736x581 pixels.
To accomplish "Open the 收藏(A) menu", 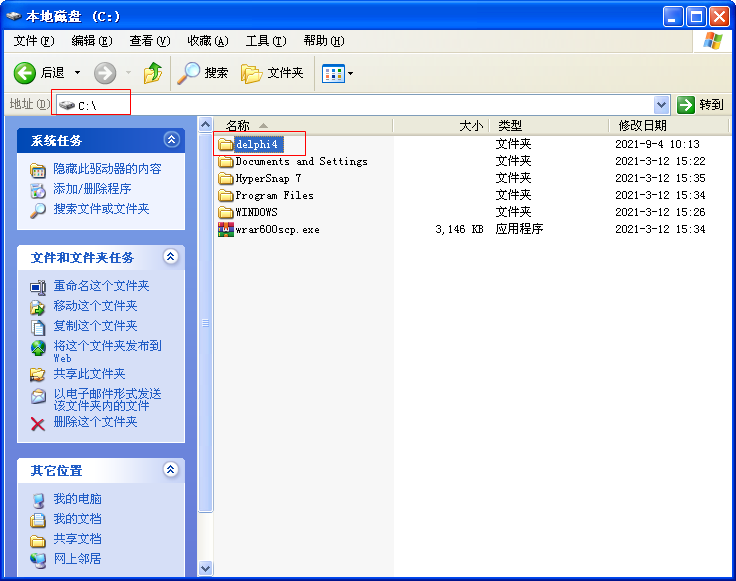I will pyautogui.click(x=208, y=41).
